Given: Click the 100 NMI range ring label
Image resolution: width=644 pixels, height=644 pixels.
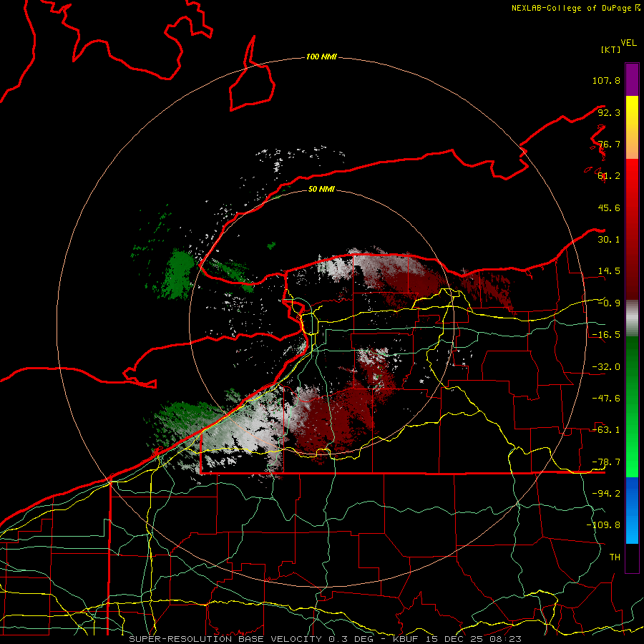Looking at the screenshot, I should [321, 57].
